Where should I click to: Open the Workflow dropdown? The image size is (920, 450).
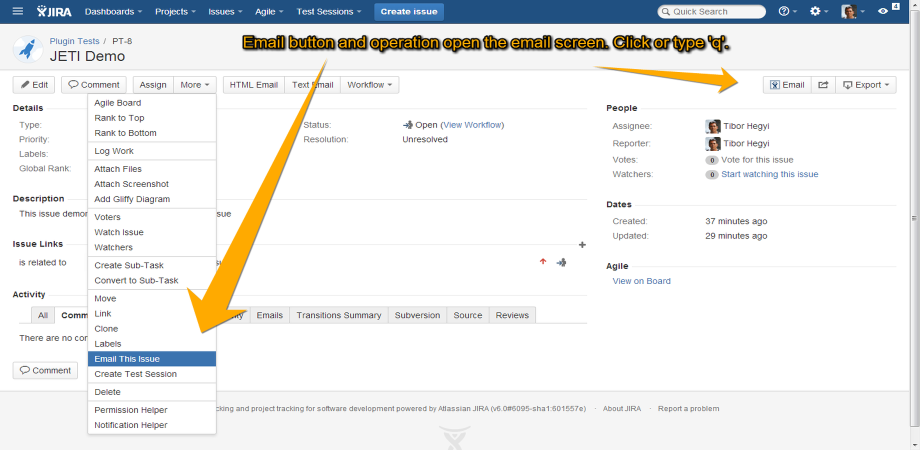pyautogui.click(x=370, y=85)
